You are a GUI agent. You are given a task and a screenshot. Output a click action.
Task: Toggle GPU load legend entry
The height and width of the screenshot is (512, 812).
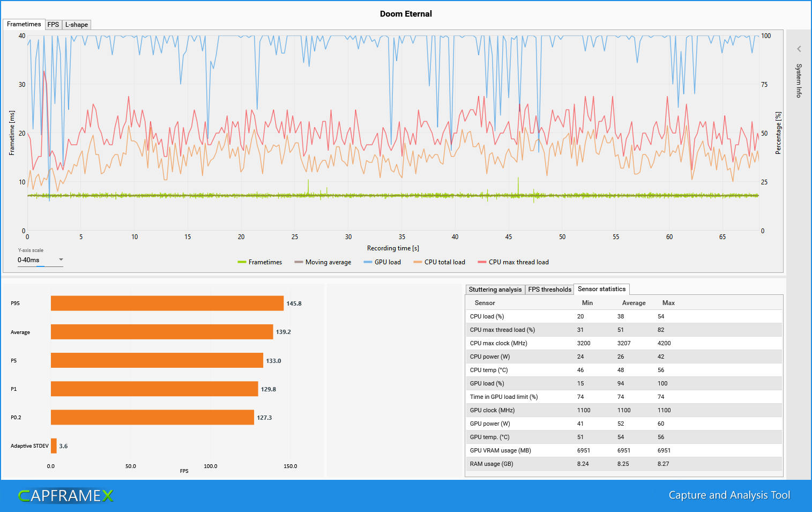coord(382,262)
